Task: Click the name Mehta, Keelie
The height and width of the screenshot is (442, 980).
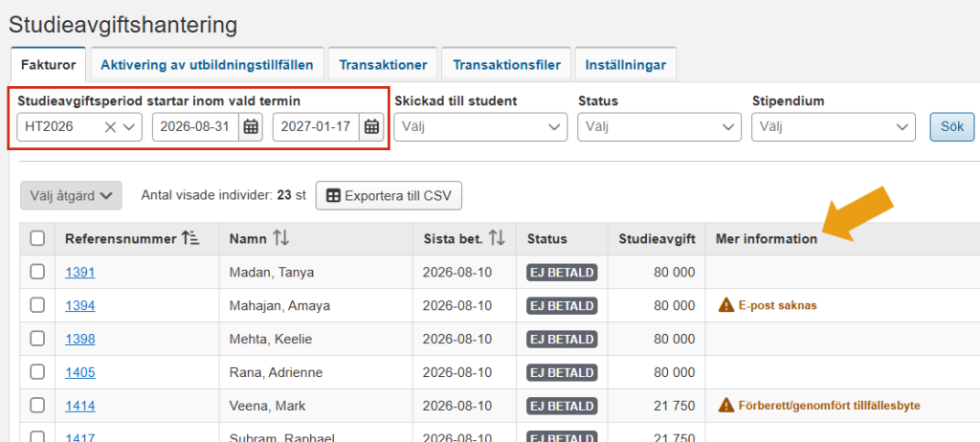Action: 271,339
